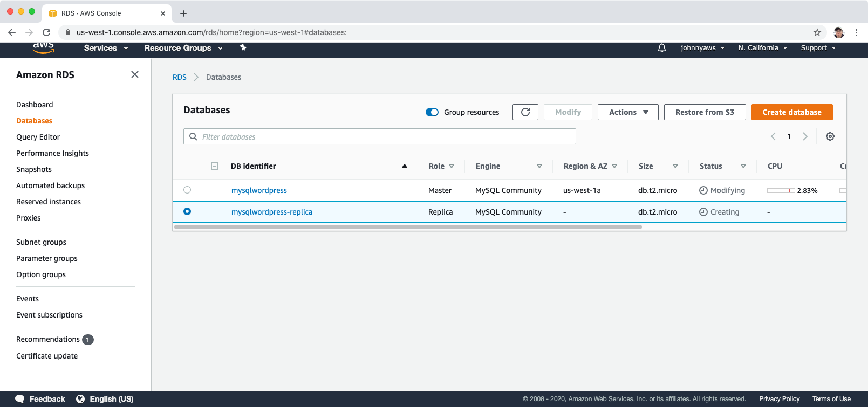Open the johnnyaws account dropdown
This screenshot has height=413, width=868.
pyautogui.click(x=702, y=48)
